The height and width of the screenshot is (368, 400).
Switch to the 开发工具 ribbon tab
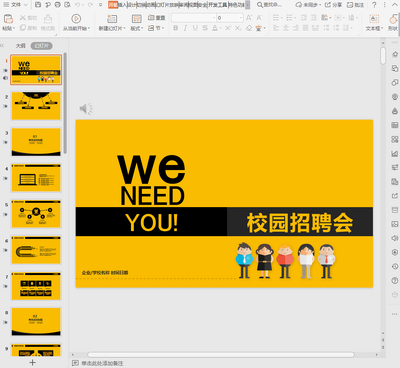[x=218, y=5]
